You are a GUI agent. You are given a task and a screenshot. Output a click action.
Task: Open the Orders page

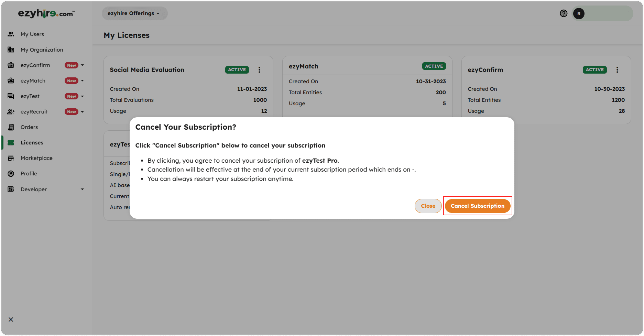coord(29,127)
